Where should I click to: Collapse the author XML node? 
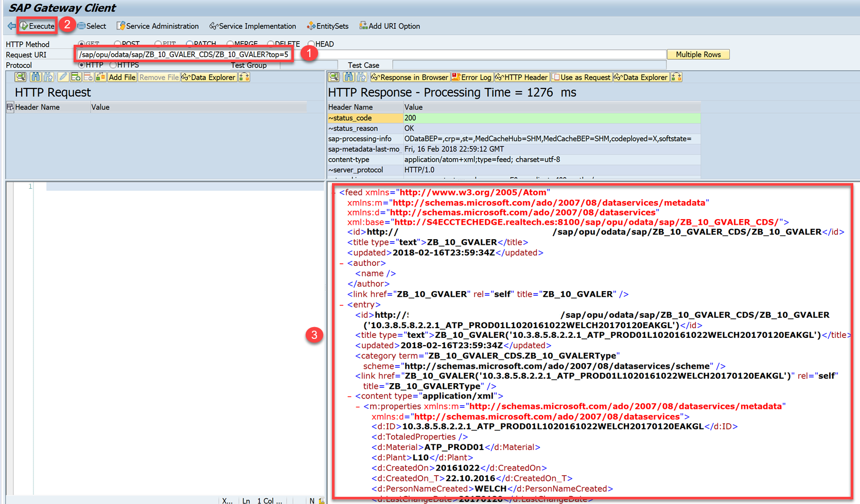341,263
